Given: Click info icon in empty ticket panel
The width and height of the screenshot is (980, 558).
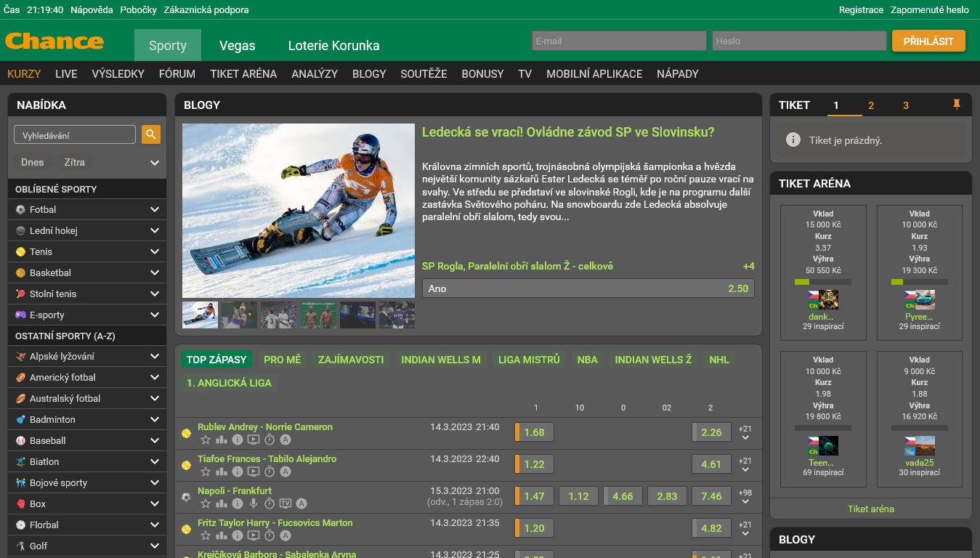Looking at the screenshot, I should [x=793, y=139].
